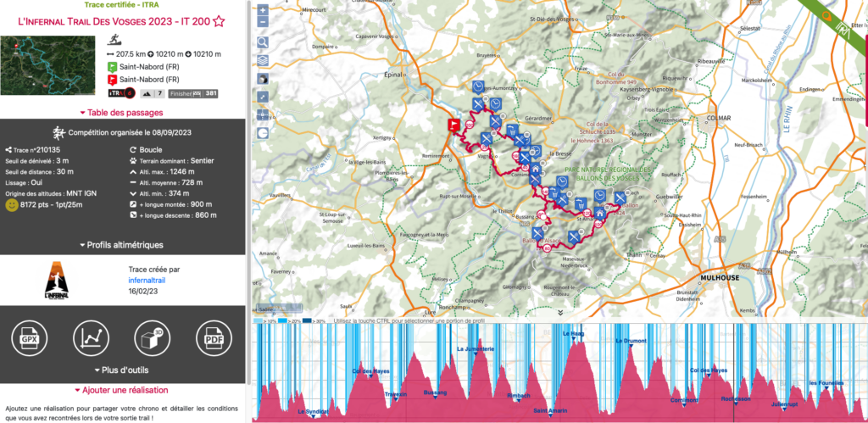Expand the Ajouter une réalisation section
868x423 pixels.
coord(122,390)
